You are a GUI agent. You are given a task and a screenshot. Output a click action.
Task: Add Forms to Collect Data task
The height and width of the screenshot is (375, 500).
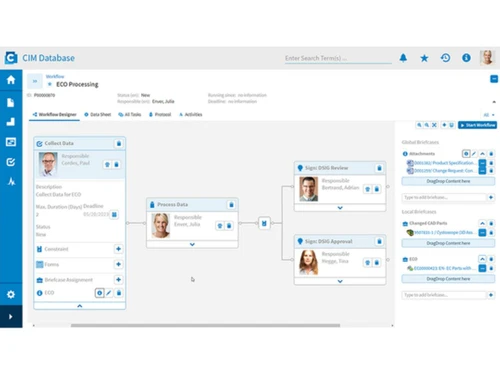[x=118, y=264]
